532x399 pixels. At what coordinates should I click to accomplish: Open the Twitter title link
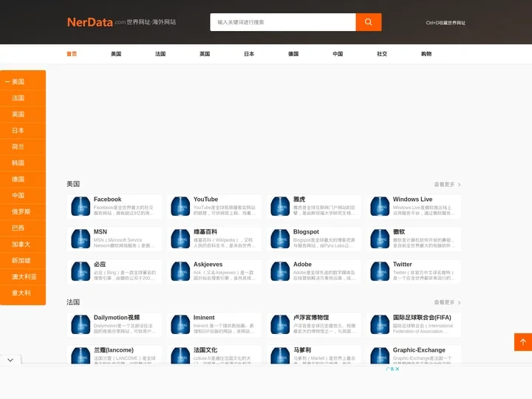pyautogui.click(x=403, y=265)
